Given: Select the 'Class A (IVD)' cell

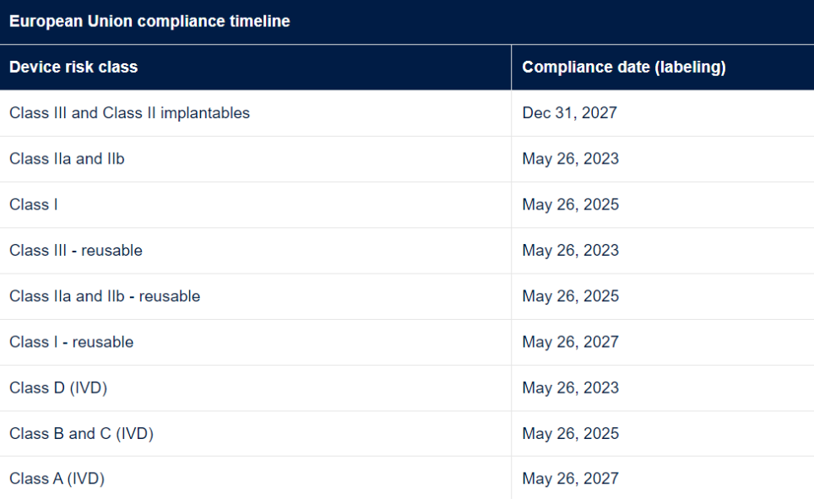Looking at the screenshot, I should (57, 479).
